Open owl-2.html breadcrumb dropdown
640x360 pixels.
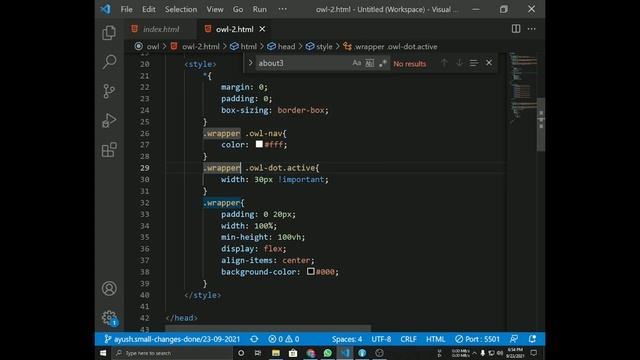(201, 47)
